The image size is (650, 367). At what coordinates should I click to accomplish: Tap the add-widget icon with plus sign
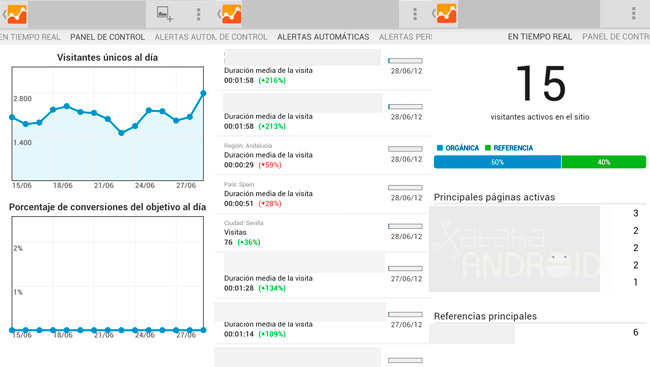165,14
